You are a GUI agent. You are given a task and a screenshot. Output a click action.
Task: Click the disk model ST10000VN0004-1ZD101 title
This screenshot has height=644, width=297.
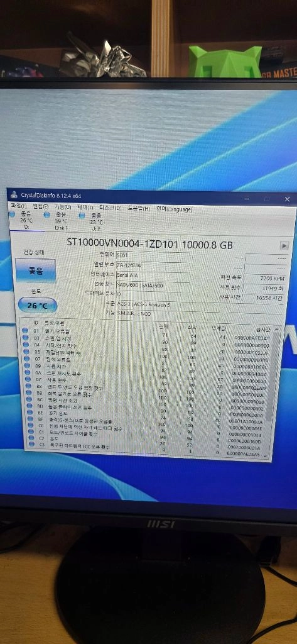point(149,245)
